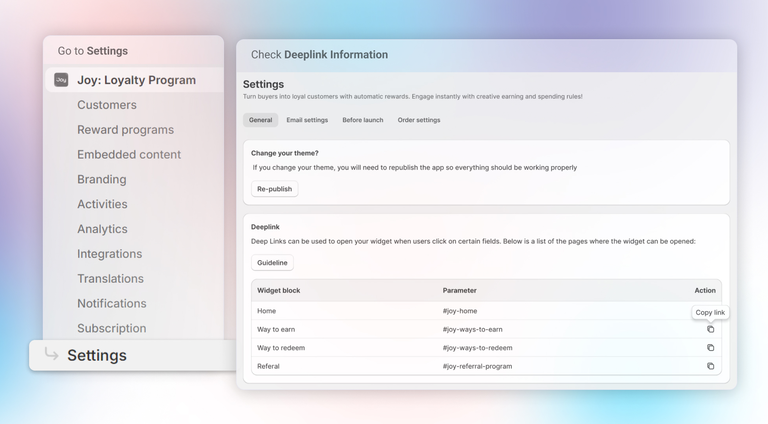Click the Joy app logo icon in sidebar
Image resolution: width=768 pixels, height=424 pixels.
(61, 80)
